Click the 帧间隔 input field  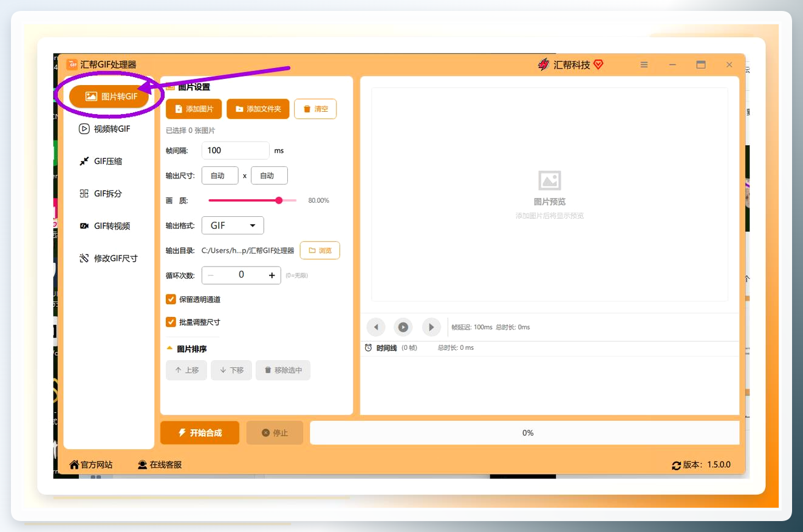[x=235, y=151]
